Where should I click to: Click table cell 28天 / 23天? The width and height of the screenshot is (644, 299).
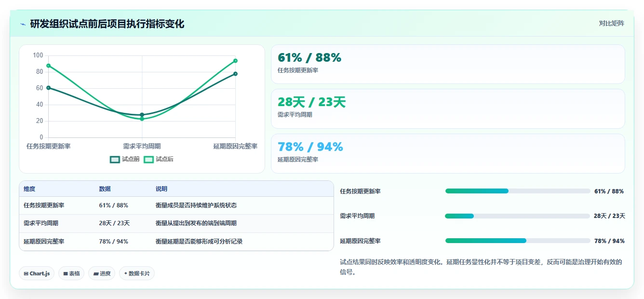pos(115,223)
